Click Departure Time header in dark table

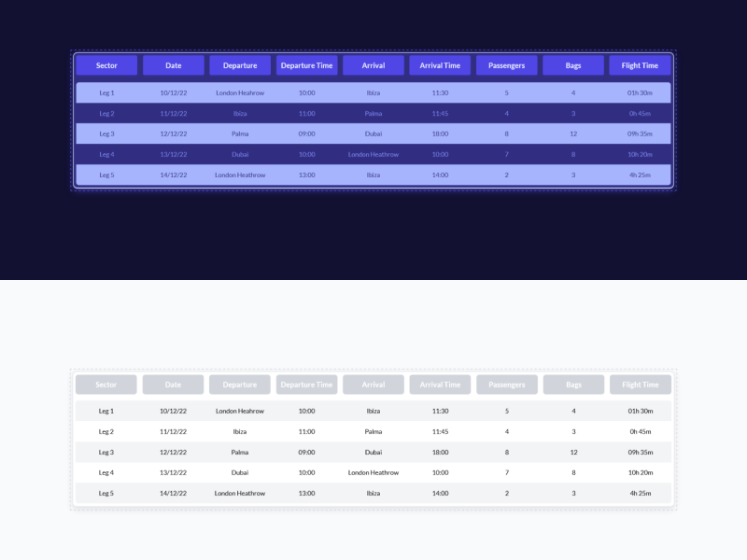[306, 65]
